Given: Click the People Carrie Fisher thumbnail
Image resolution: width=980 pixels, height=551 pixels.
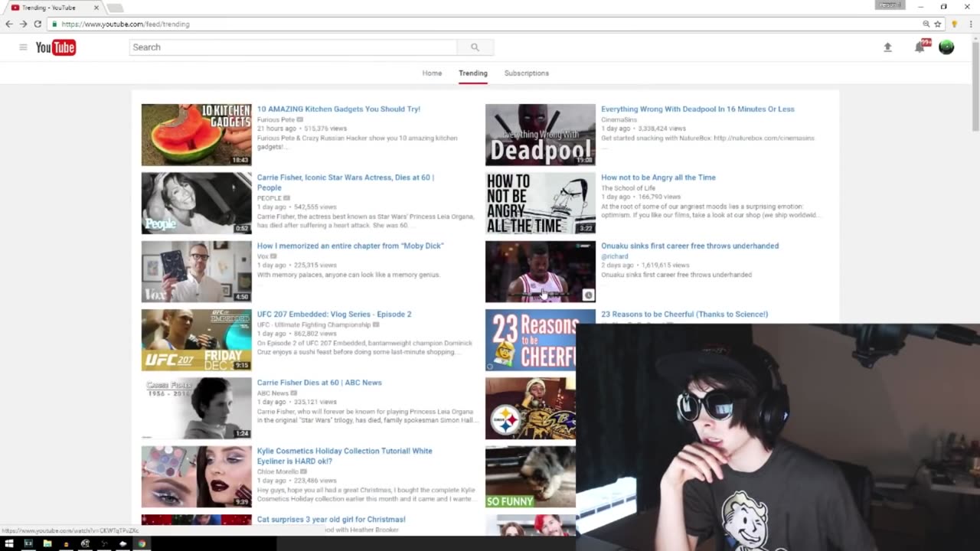Looking at the screenshot, I should pos(196,203).
